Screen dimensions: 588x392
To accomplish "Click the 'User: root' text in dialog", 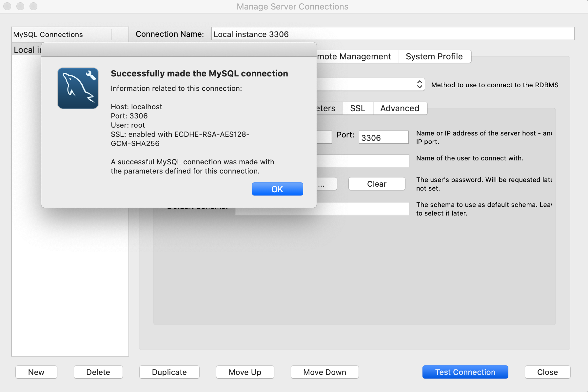I will click(x=128, y=125).
